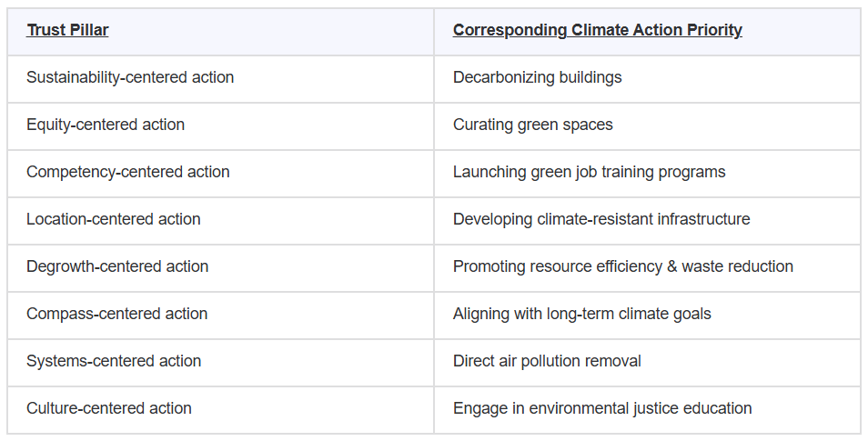Click Launching green job training programs

[589, 172]
